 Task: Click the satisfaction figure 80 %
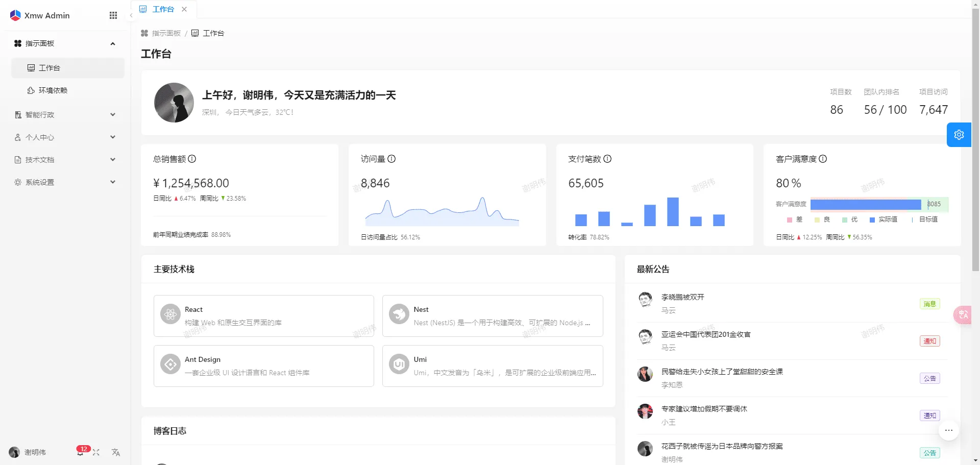pyautogui.click(x=789, y=183)
